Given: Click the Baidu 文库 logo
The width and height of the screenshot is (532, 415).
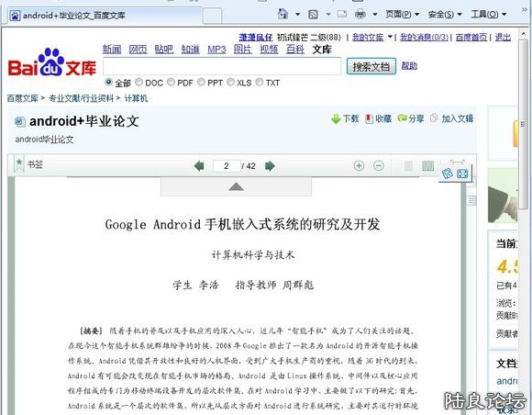Looking at the screenshot, I should [x=52, y=62].
